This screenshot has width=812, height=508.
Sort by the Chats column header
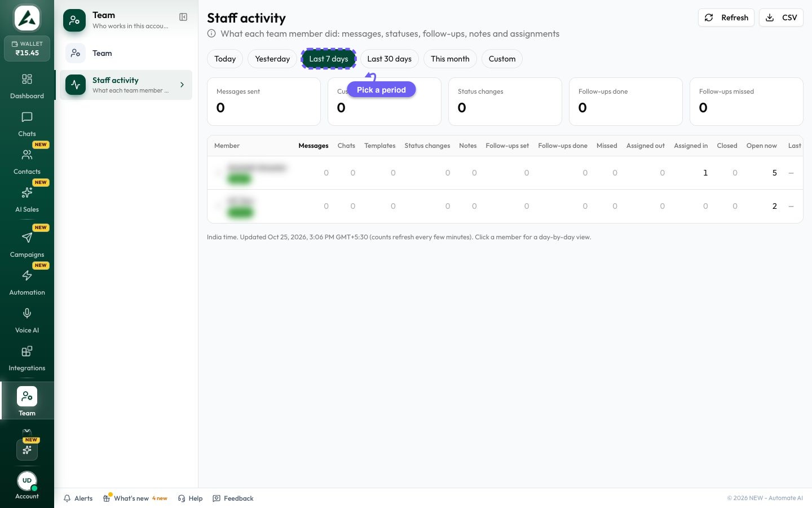(x=346, y=146)
